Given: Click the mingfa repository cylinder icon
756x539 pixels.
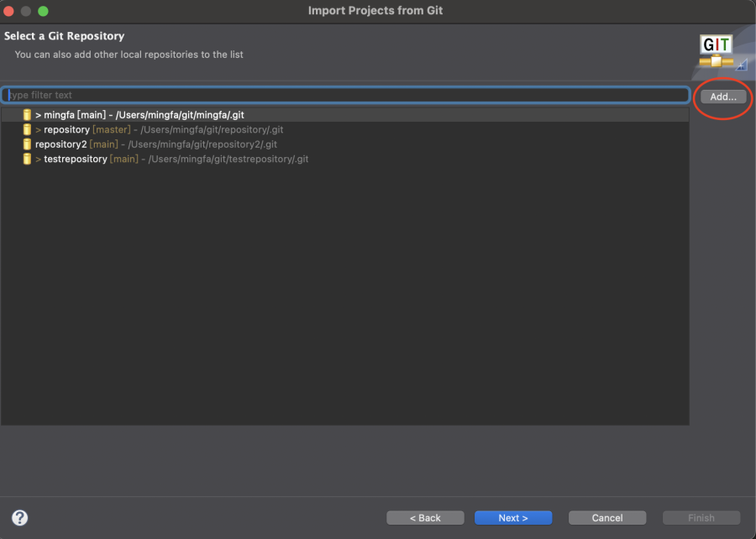Looking at the screenshot, I should 27,115.
